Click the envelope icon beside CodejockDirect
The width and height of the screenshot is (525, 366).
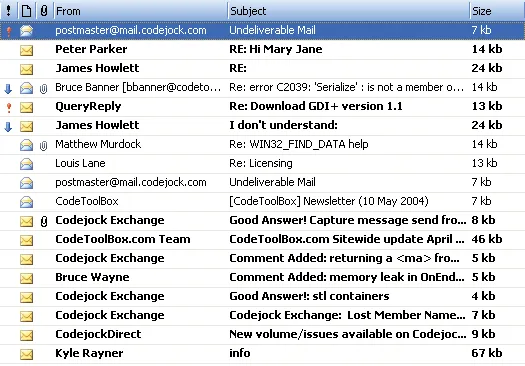point(26,335)
